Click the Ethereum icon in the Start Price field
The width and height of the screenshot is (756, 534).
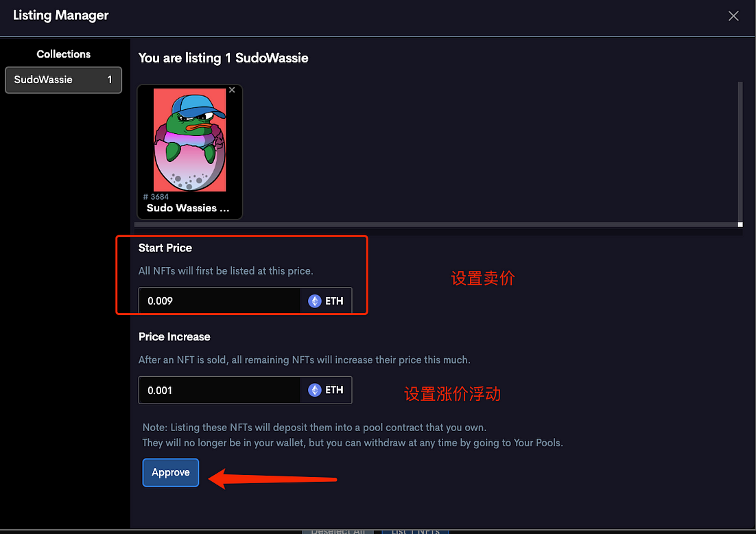314,301
